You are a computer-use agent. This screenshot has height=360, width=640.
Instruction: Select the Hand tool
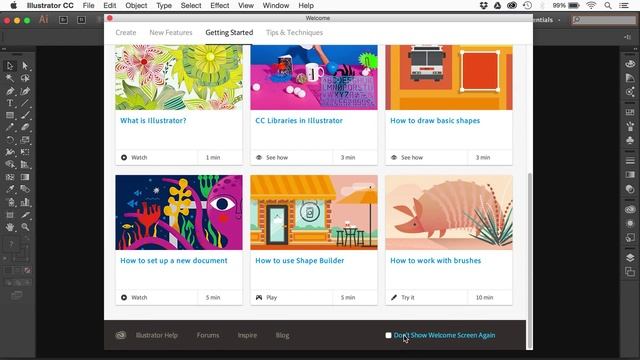click(x=10, y=227)
